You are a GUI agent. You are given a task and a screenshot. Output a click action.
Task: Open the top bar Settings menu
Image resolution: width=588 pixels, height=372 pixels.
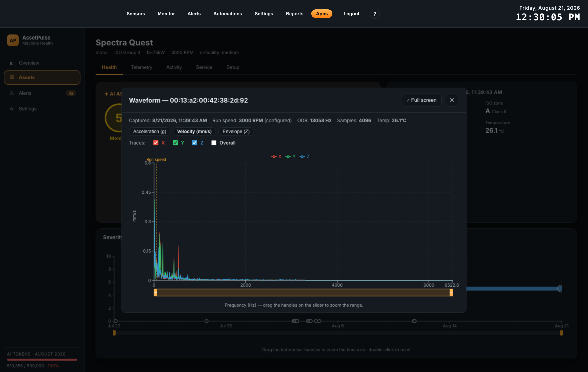pos(264,14)
